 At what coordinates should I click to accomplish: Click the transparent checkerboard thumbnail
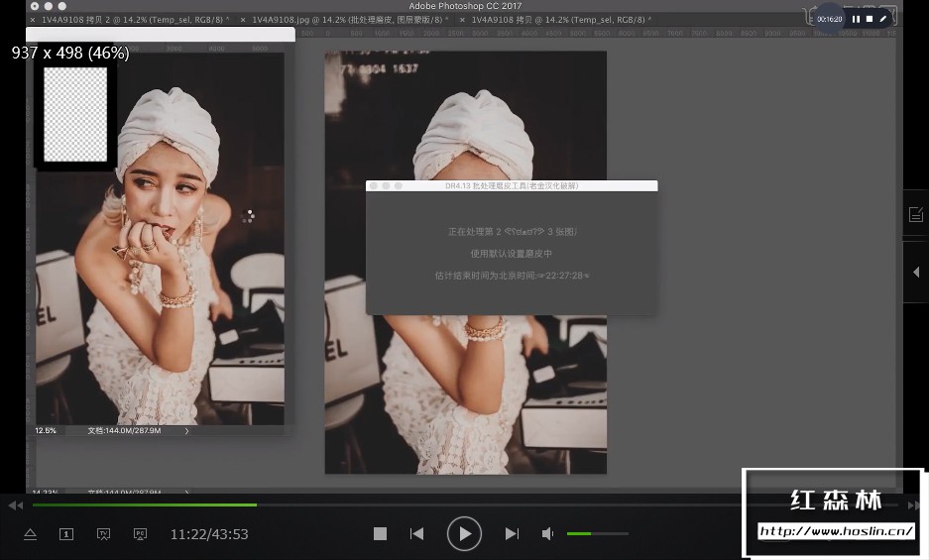pos(75,114)
